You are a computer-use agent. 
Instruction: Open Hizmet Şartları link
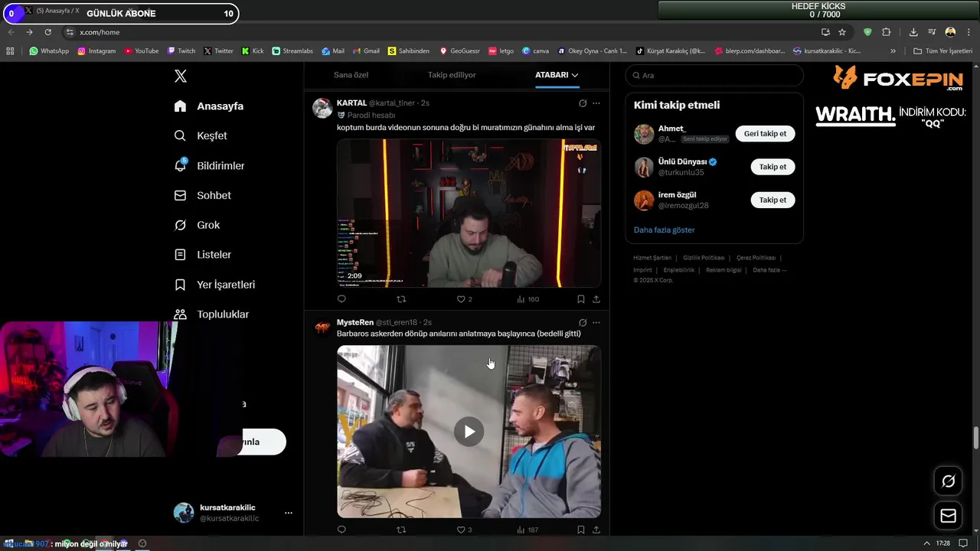(652, 258)
